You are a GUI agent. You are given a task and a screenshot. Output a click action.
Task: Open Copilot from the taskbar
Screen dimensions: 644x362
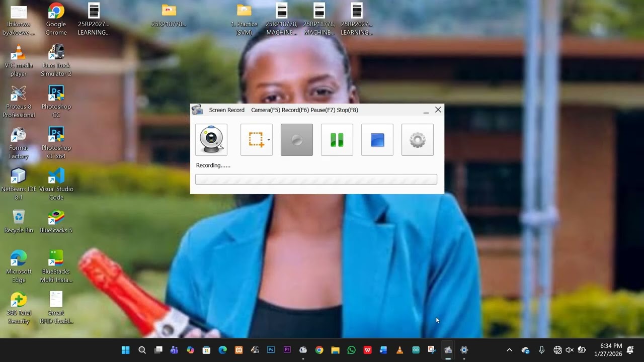pos(190,350)
